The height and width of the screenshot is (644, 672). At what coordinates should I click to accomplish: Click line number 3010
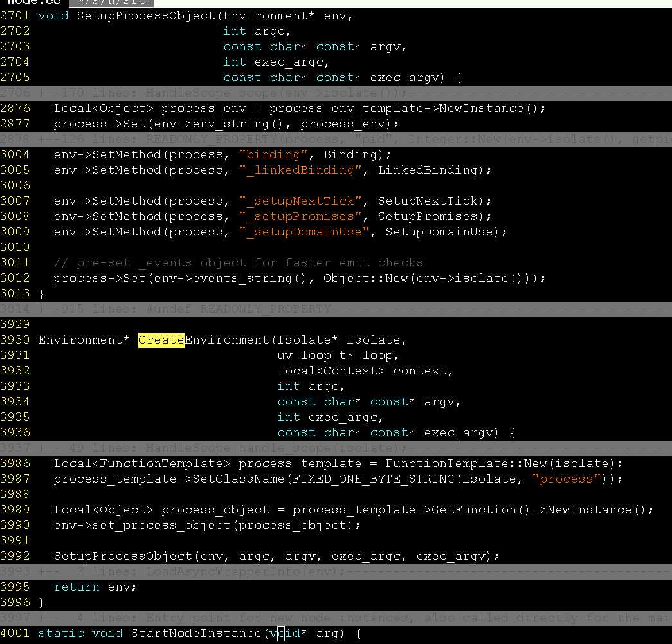tap(15, 248)
